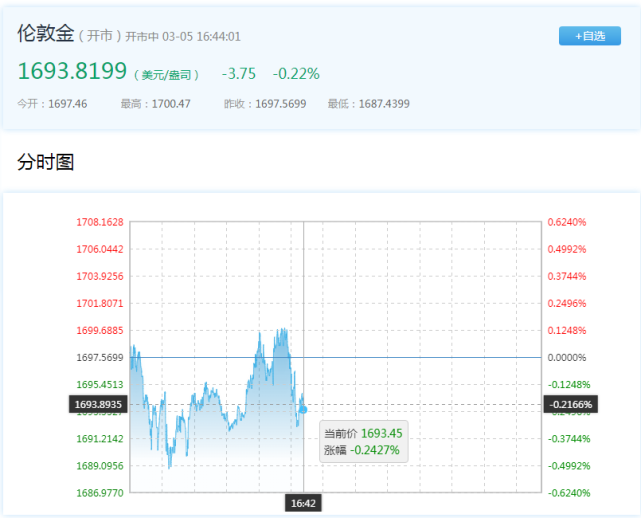The image size is (641, 518).
Task: Click y-axis label 1706.0442
Action: tap(100, 249)
